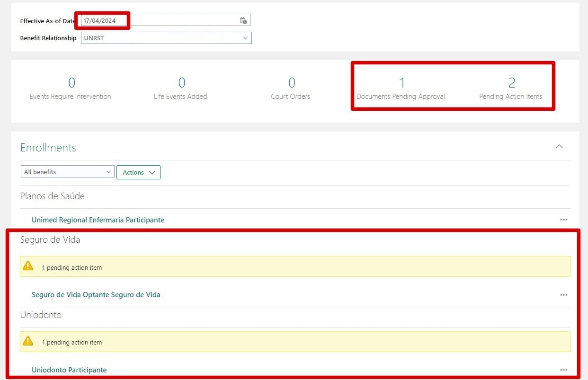Open actions menu for Uniodonto Participante

coord(563,370)
